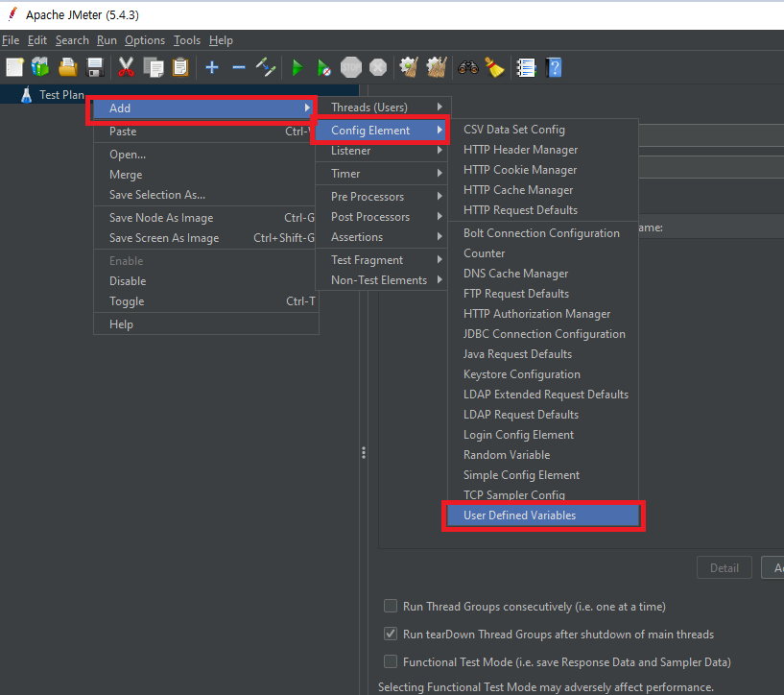Click the blue plus Expand All icon

212,67
